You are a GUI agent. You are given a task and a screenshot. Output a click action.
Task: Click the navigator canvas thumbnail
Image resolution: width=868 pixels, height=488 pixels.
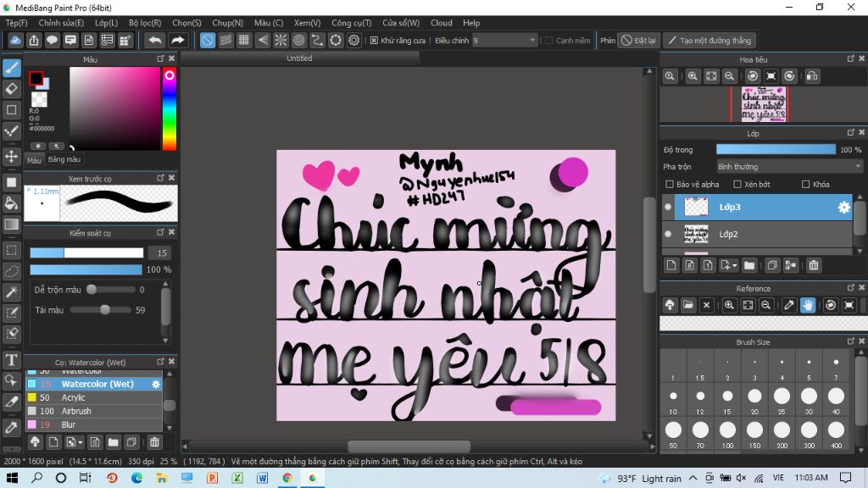tap(764, 104)
